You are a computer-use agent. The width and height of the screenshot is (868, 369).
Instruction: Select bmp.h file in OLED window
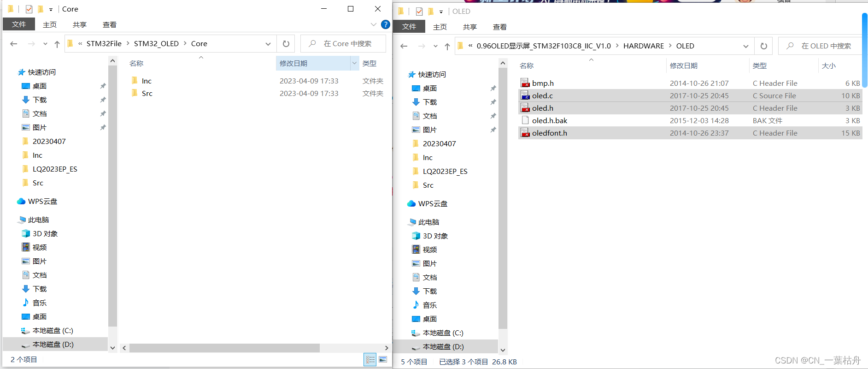(690, 83)
